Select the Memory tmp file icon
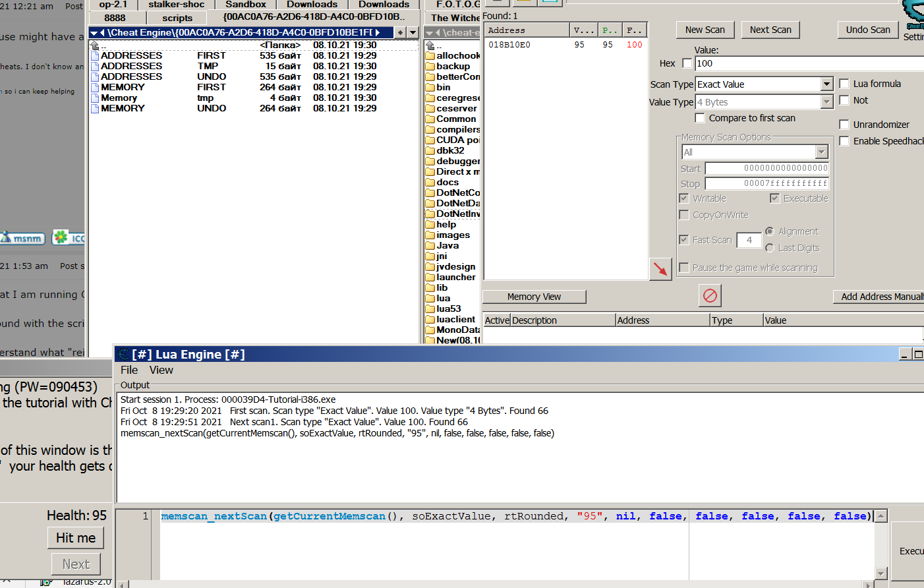924x588 pixels. tap(95, 98)
